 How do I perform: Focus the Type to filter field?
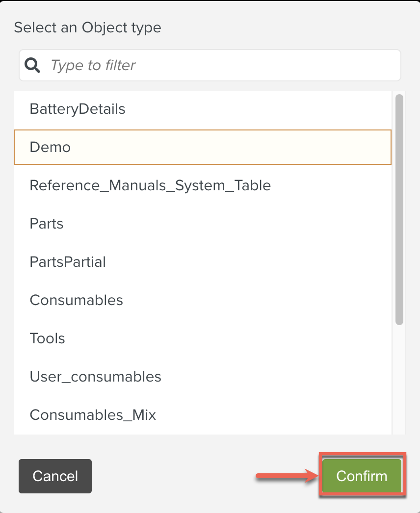pyautogui.click(x=221, y=65)
